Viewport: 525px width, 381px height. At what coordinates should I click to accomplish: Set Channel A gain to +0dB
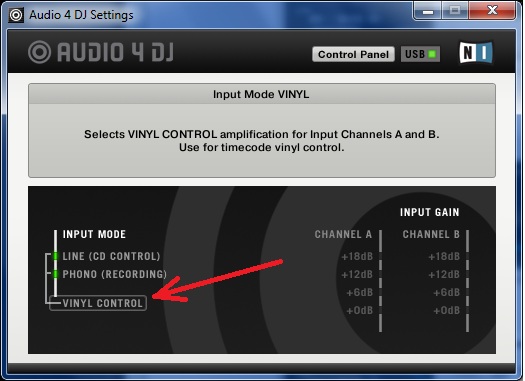coord(360,310)
